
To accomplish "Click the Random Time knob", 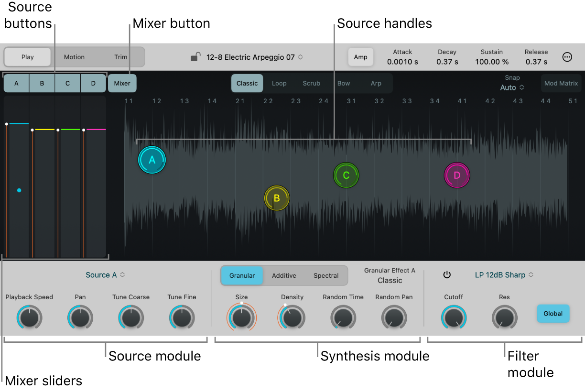I will pyautogui.click(x=343, y=317).
